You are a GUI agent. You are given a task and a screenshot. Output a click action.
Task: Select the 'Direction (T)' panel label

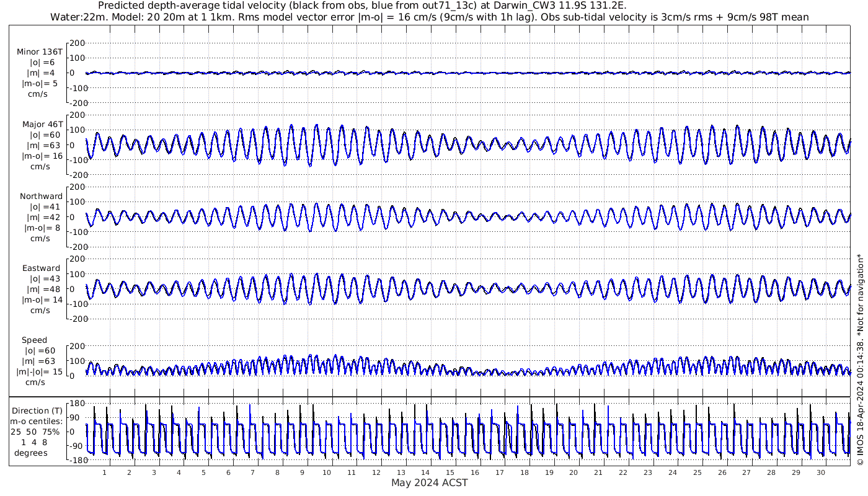point(38,410)
